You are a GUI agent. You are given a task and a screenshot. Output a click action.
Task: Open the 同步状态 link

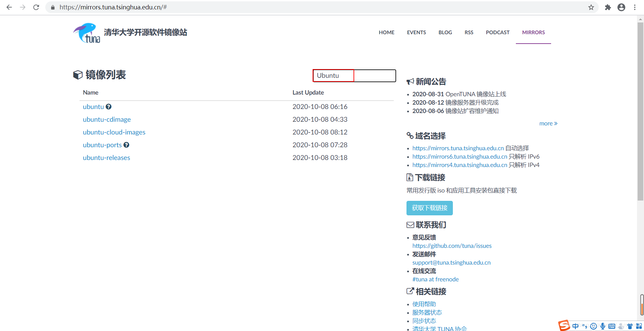[x=424, y=321]
